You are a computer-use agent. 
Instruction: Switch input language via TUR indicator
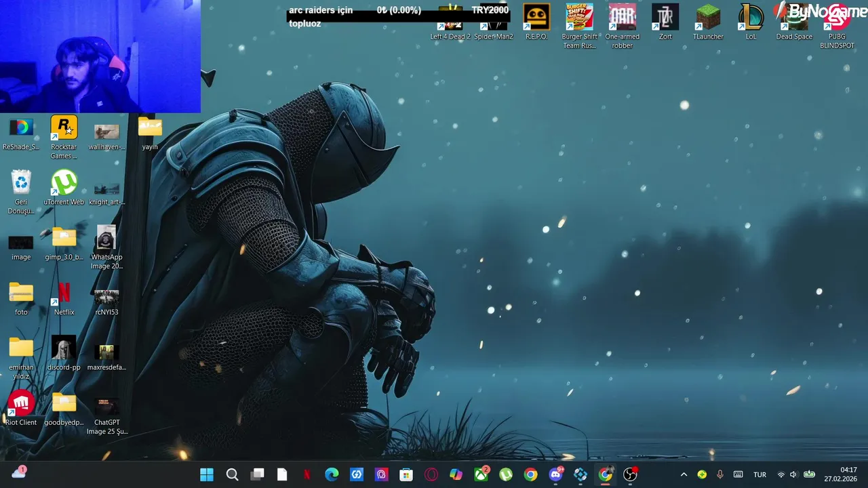point(759,474)
